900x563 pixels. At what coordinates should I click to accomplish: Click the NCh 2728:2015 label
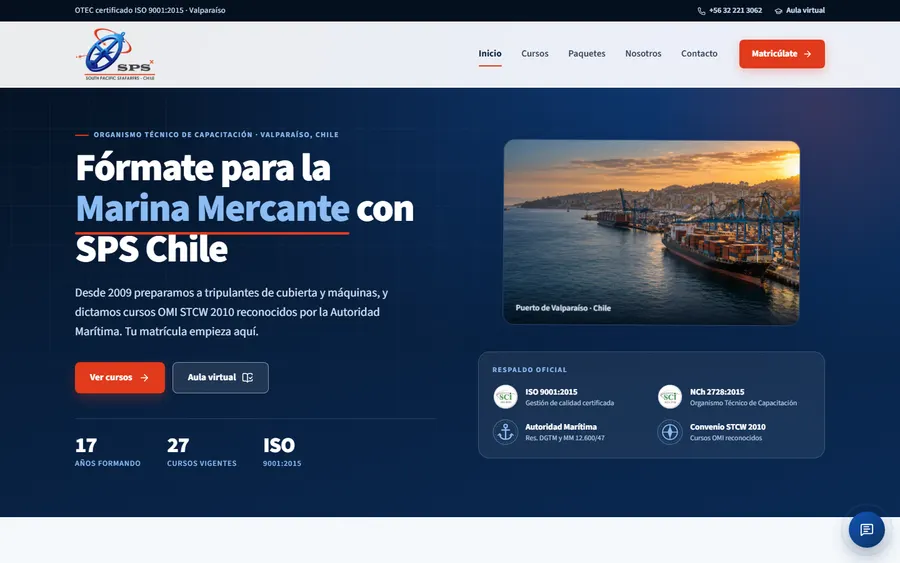(x=717, y=392)
